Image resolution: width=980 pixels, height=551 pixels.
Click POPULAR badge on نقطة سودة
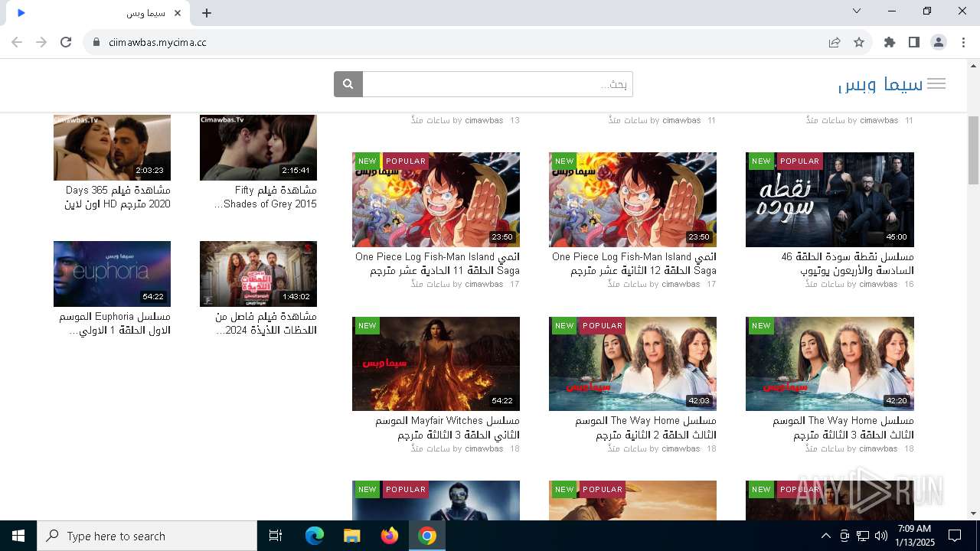point(800,161)
